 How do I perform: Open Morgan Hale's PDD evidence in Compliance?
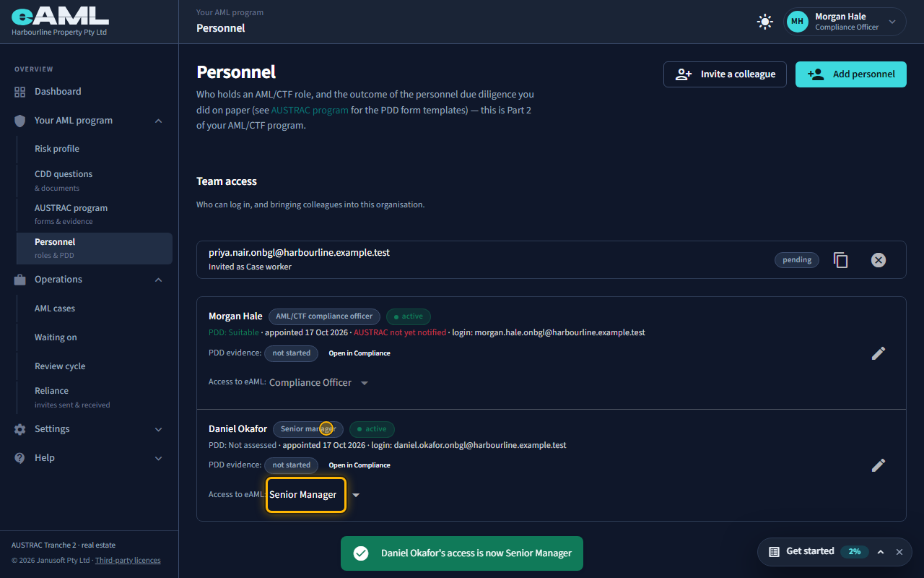click(359, 353)
